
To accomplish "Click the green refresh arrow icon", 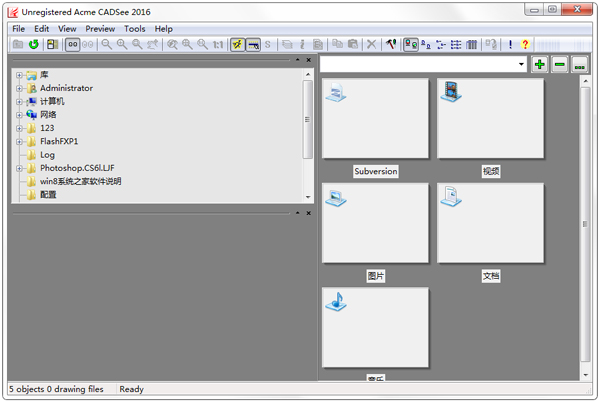I will (34, 44).
